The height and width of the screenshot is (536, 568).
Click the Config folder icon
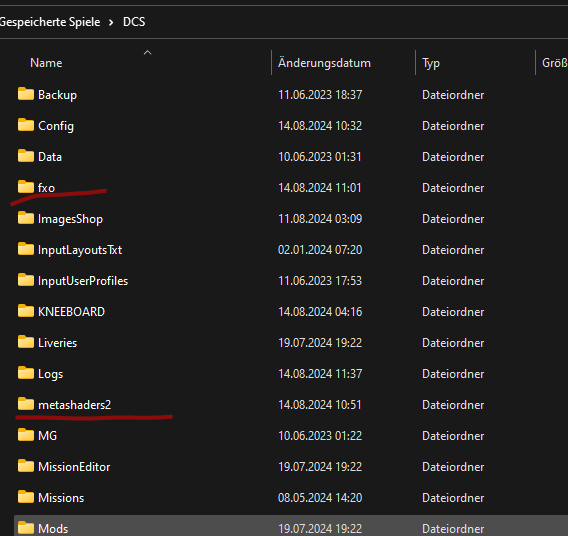pyautogui.click(x=26, y=125)
